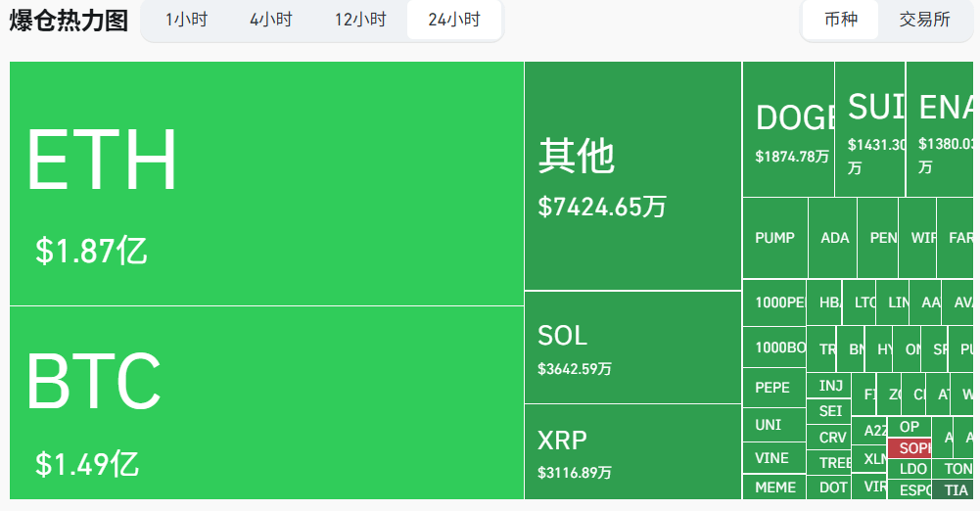Click the 其他 $7424.65万 tile

633,176
